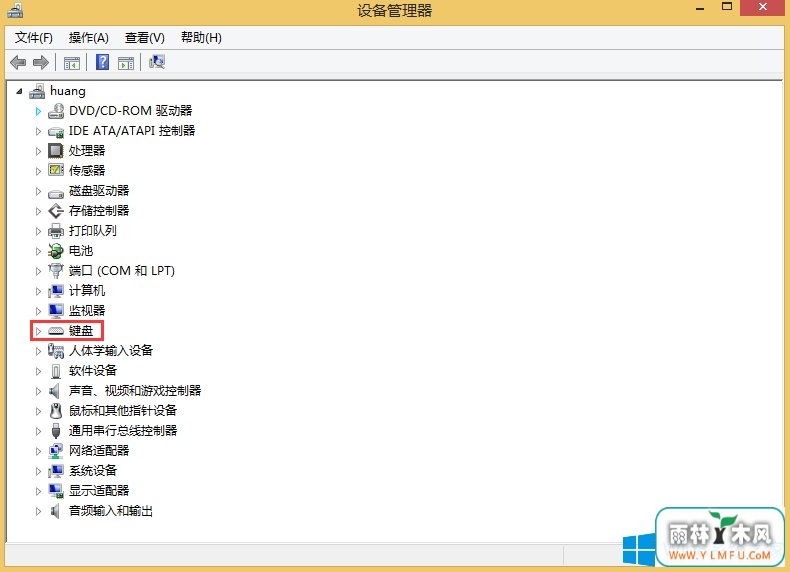Click the 声音、视频和游戏控制器 speaker icon
The image size is (790, 572).
tap(54, 391)
